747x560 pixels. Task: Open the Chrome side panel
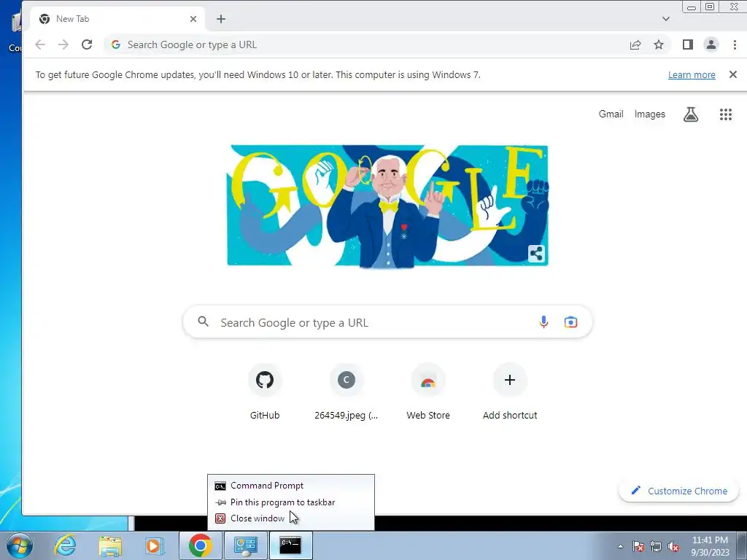click(687, 44)
